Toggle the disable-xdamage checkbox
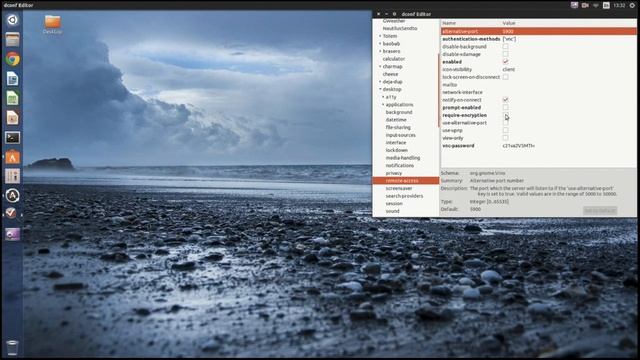The image size is (640, 360). click(505, 54)
